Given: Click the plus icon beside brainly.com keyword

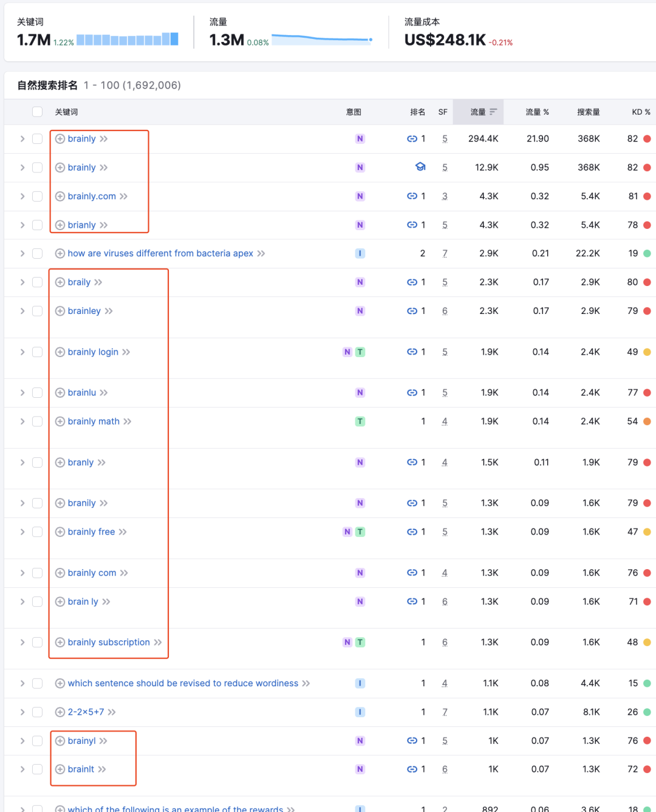Looking at the screenshot, I should [x=60, y=196].
